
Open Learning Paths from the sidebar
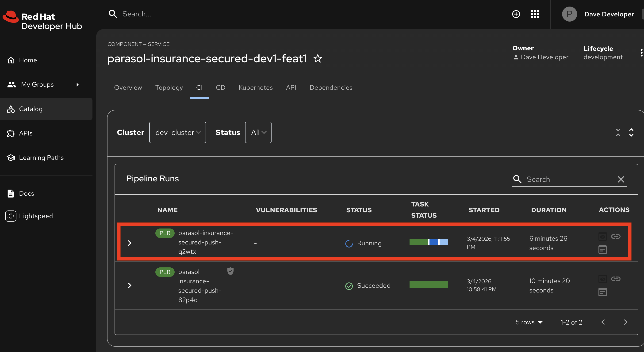pyautogui.click(x=42, y=157)
